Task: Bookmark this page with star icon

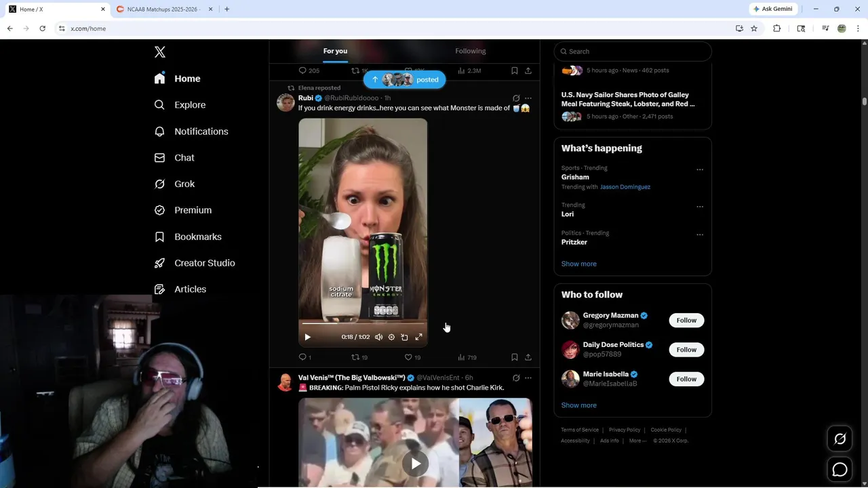Action: coord(754,28)
